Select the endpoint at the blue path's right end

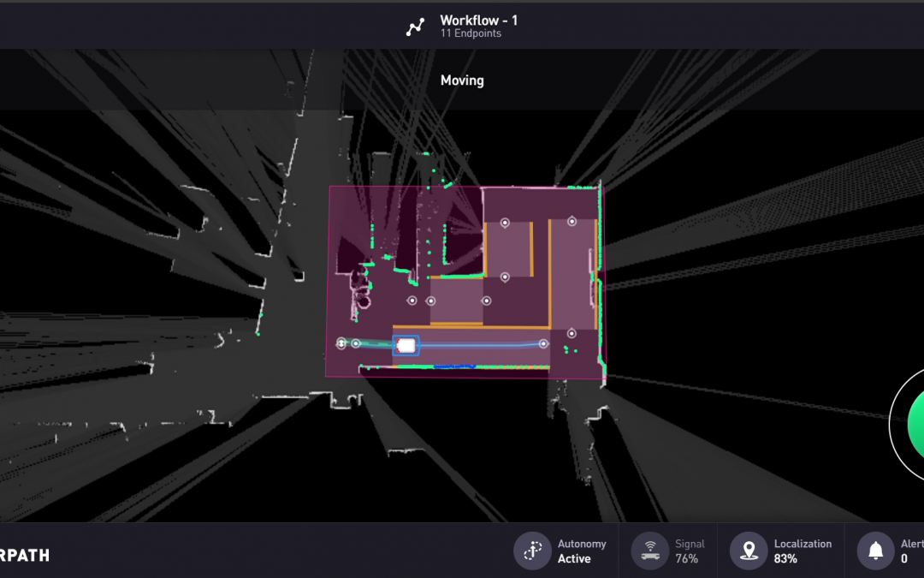pos(543,344)
